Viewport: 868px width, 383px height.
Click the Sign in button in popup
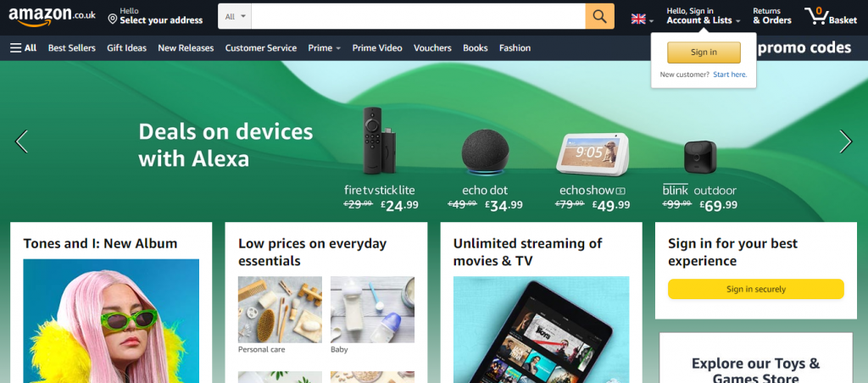click(704, 53)
